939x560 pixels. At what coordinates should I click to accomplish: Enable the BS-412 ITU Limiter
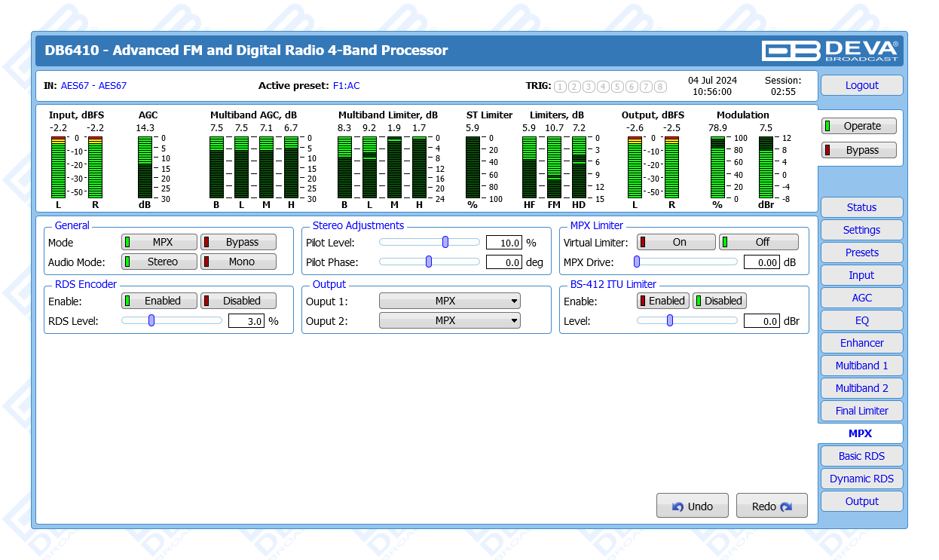point(663,301)
